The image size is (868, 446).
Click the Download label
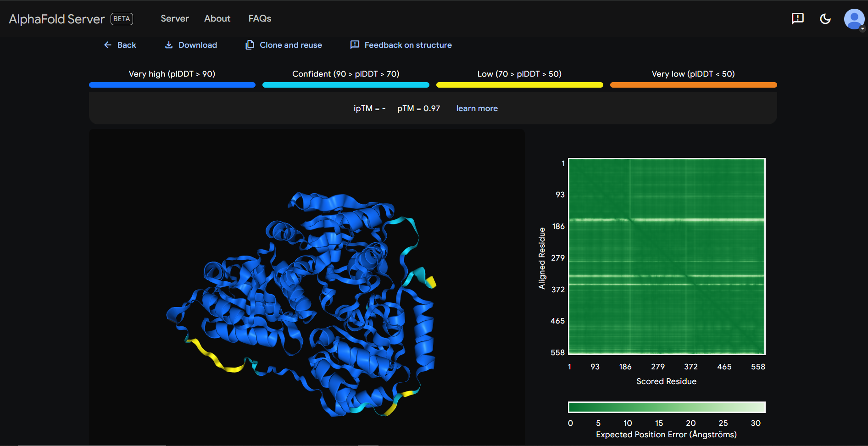[198, 45]
